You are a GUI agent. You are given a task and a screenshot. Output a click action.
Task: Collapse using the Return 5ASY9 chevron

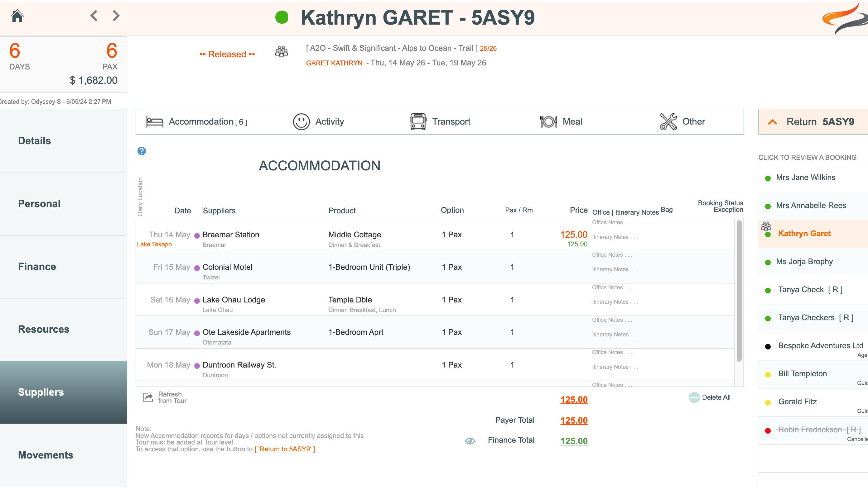point(772,122)
